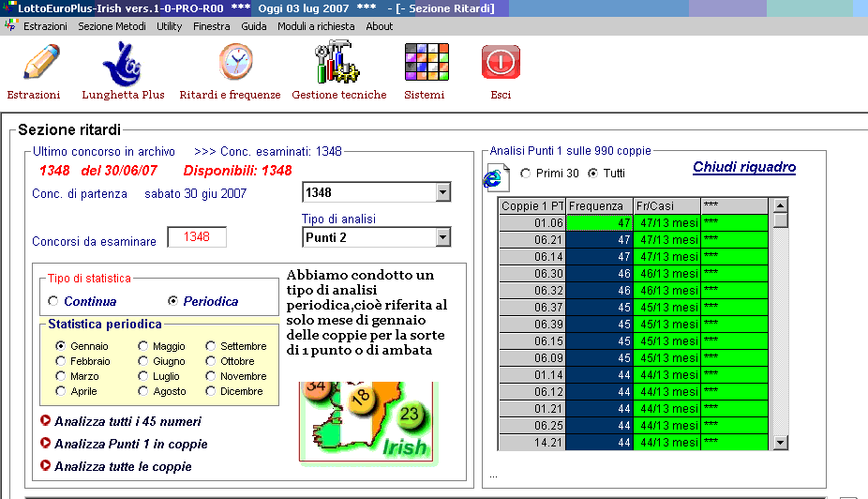Choose the Giugno month radio button
868x499 pixels.
(142, 360)
